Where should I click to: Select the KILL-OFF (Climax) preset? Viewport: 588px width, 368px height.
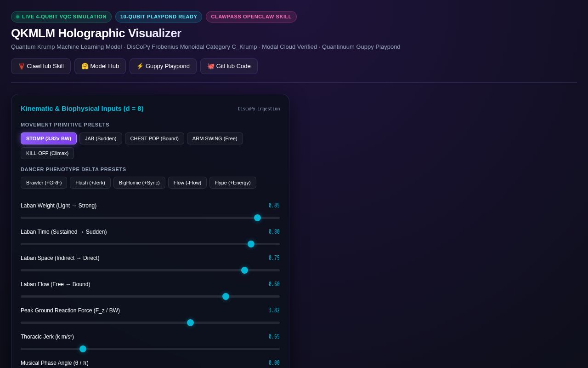tap(47, 153)
